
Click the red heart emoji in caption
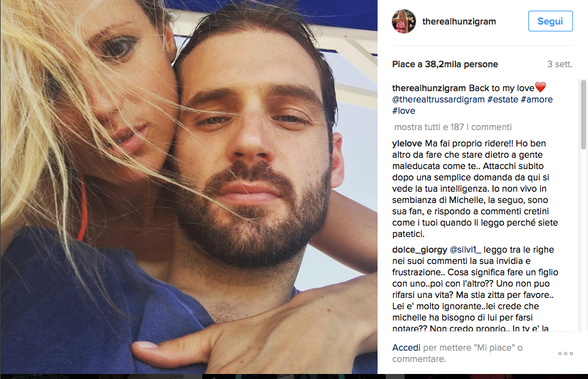[540, 87]
